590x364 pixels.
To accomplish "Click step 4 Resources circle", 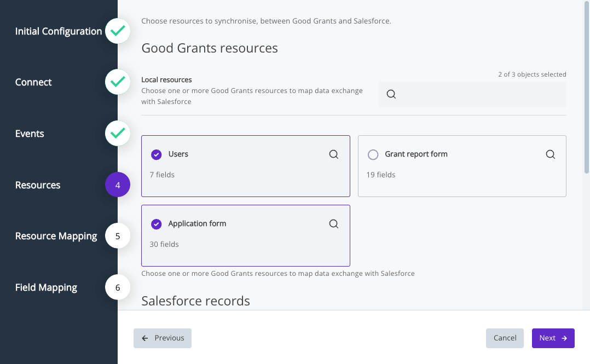I will click(x=117, y=185).
